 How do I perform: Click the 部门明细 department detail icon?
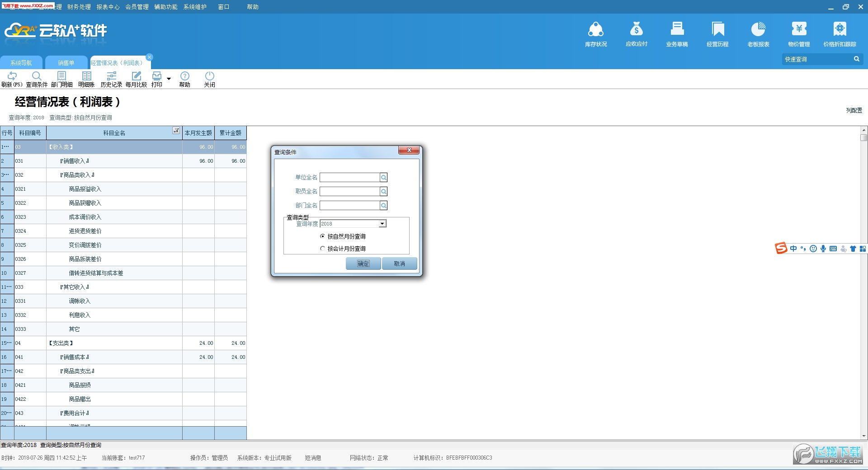(61, 79)
